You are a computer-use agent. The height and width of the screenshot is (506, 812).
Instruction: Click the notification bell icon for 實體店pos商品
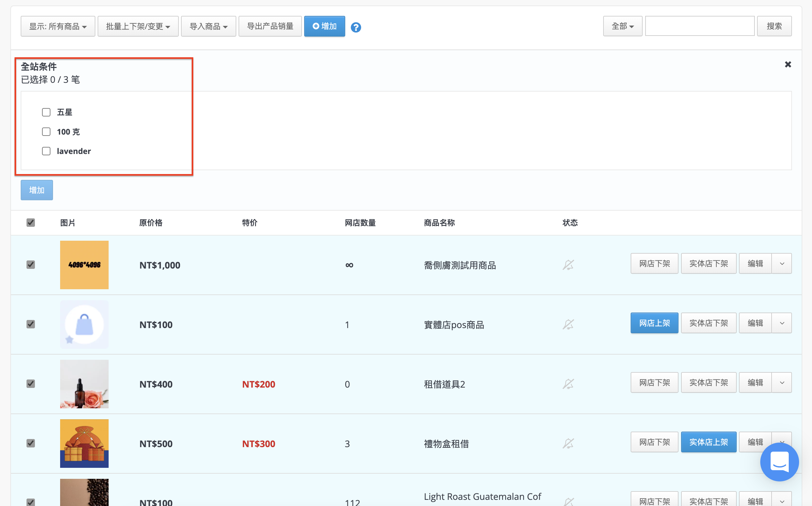tap(568, 324)
